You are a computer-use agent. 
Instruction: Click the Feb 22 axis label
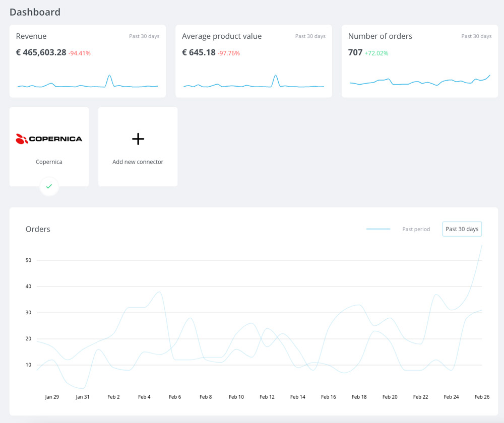(420, 397)
